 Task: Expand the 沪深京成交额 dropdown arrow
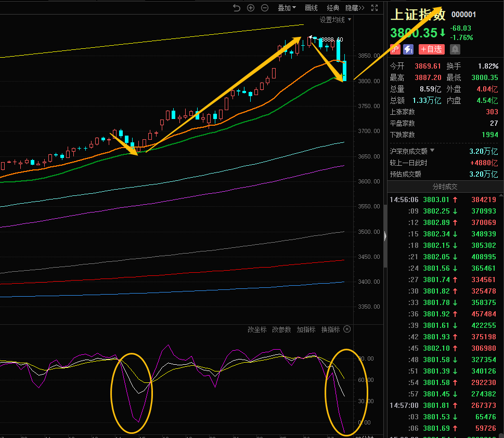432,151
